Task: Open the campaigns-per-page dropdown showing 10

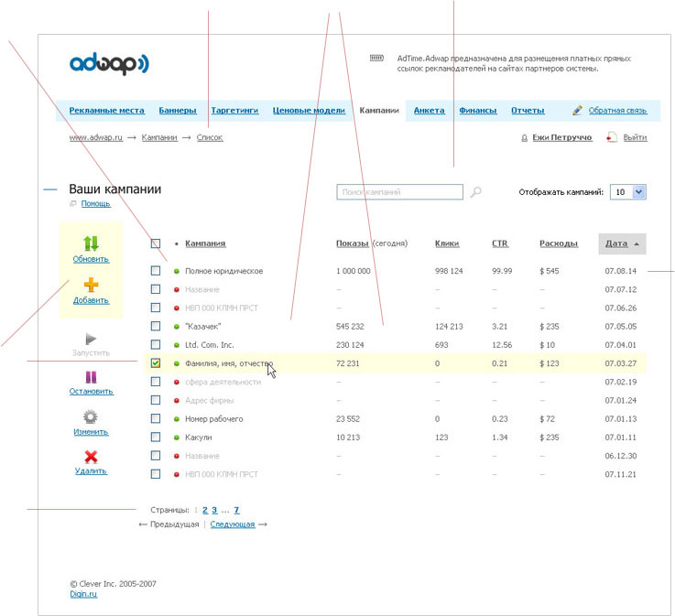Action: pos(639,192)
